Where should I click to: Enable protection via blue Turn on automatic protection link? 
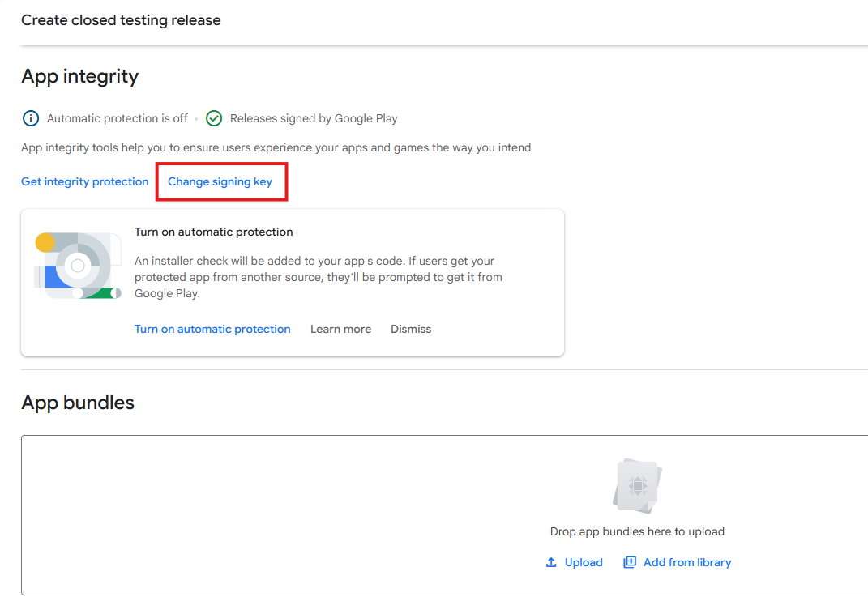[x=212, y=329]
